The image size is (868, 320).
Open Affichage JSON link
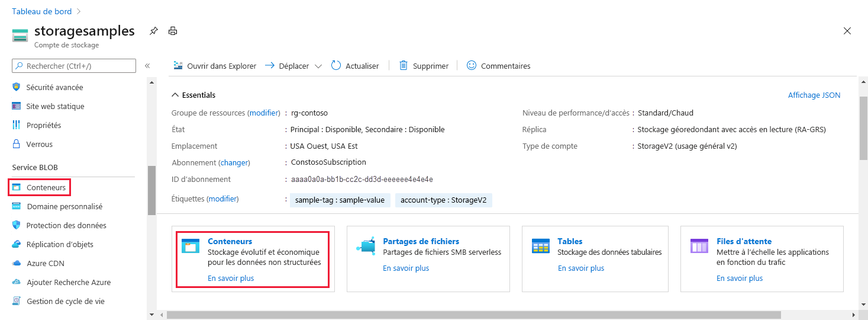(x=814, y=95)
